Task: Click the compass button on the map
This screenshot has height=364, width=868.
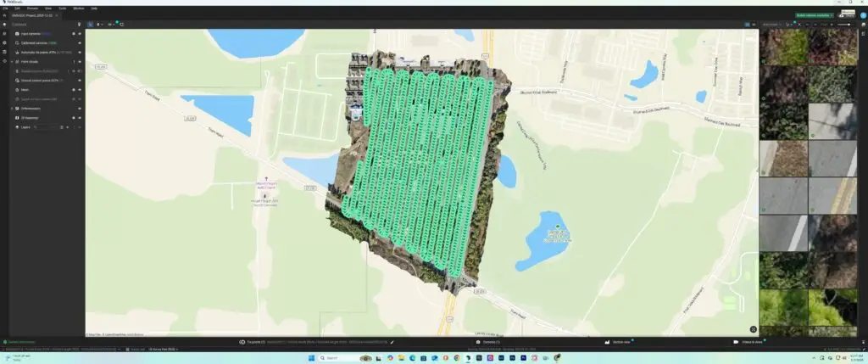Action: click(x=753, y=329)
